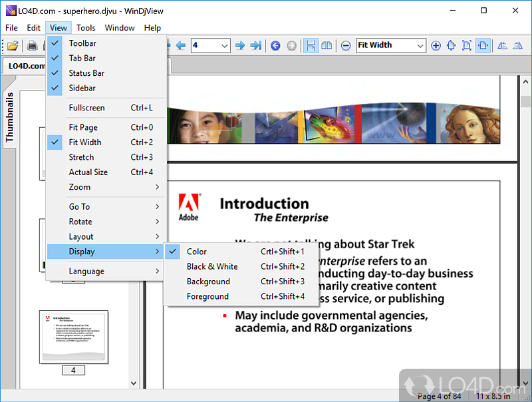Select continuous layout toolbar icon
The image size is (532, 402).
tap(311, 45)
